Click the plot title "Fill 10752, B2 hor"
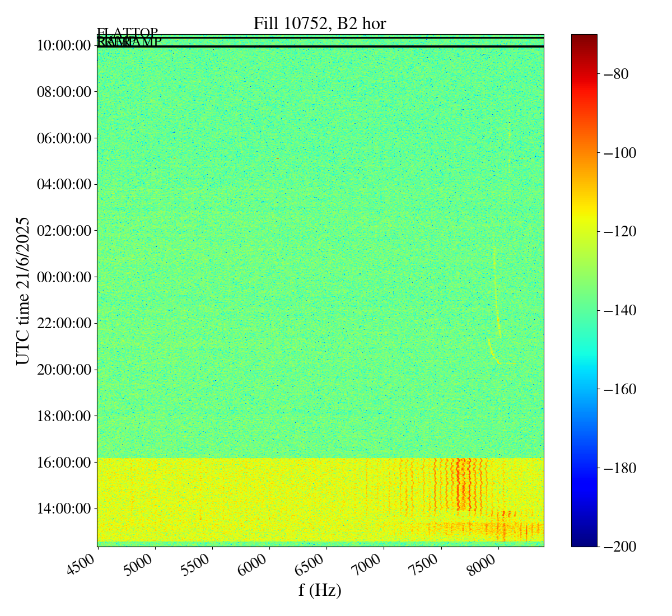 pyautogui.click(x=319, y=24)
